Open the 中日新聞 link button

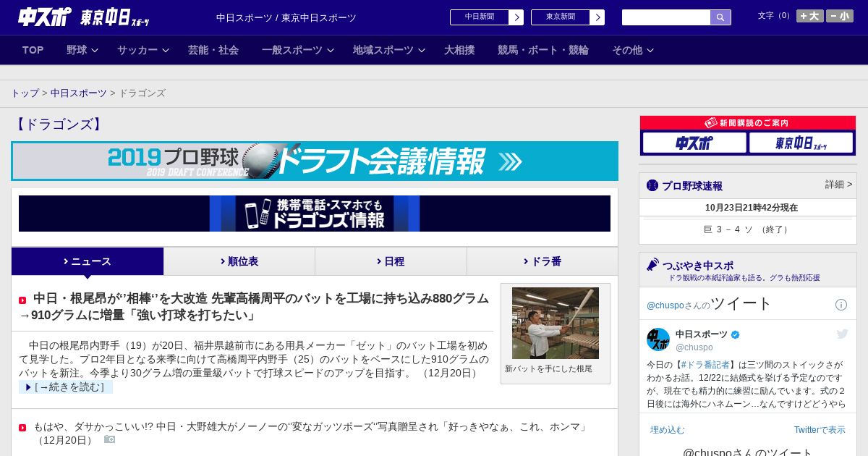487,17
